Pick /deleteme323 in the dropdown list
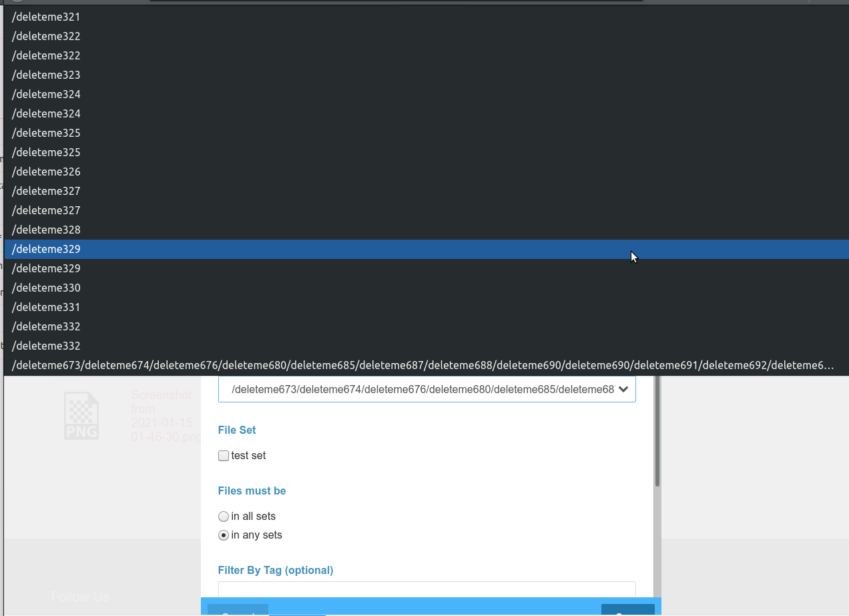The image size is (849, 616). pyautogui.click(x=45, y=75)
